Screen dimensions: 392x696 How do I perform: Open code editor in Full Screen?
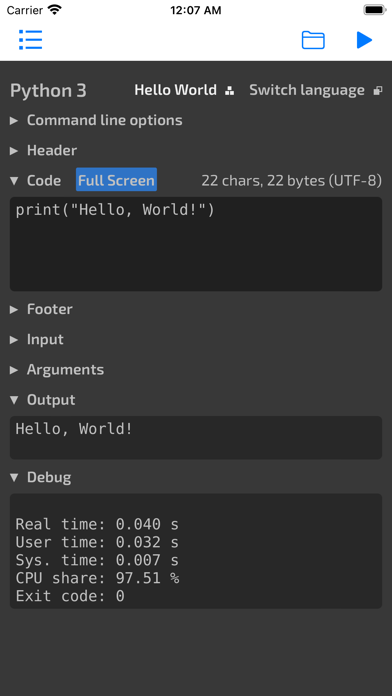coord(116,180)
